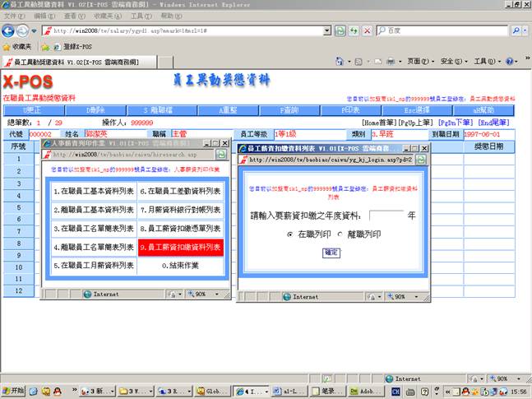
Task: Click the year input field for 年度資料
Action: point(386,216)
